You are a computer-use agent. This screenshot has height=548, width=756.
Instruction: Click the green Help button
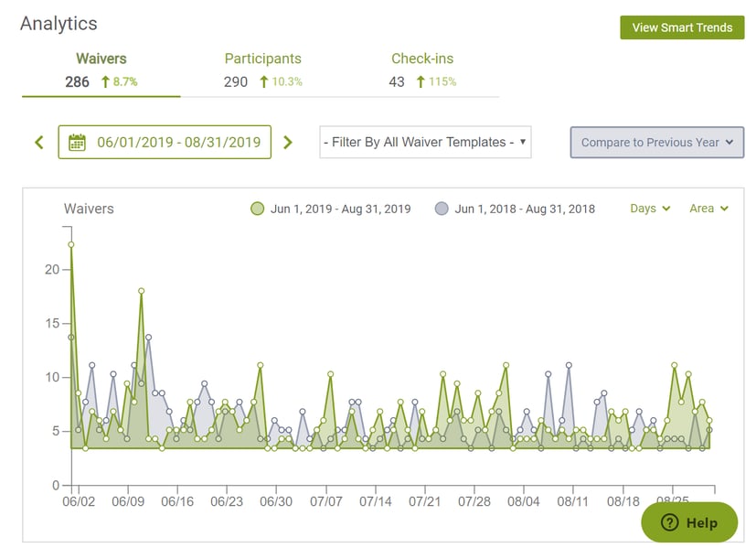click(x=689, y=522)
